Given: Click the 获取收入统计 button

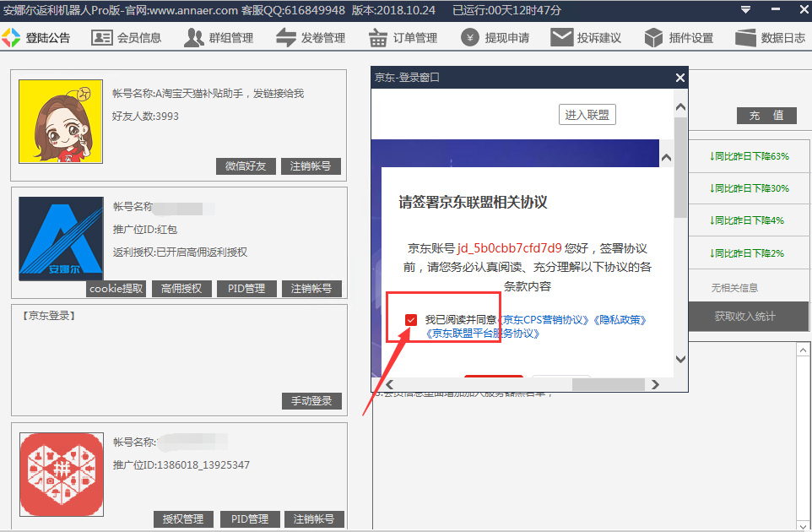Looking at the screenshot, I should coord(748,317).
